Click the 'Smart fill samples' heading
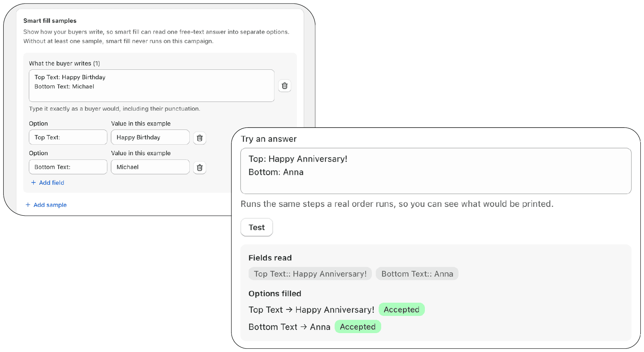This screenshot has width=644, height=352. [x=50, y=21]
